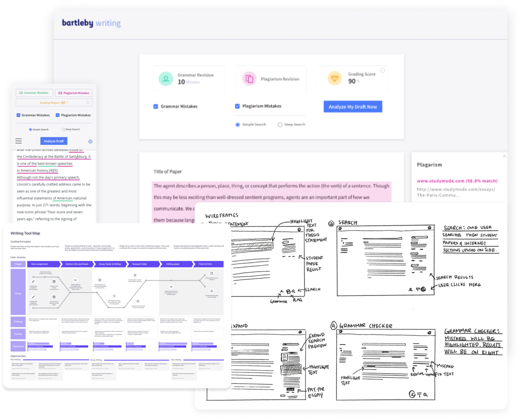This screenshot has width=520, height=420.
Task: Click the Grading Report 90 bar
Action: (54, 103)
